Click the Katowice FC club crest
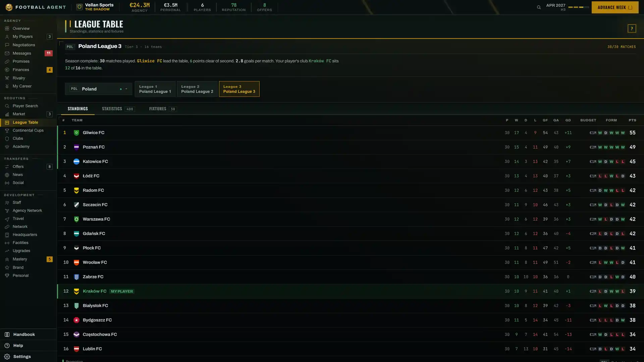The width and height of the screenshot is (644, 362). pos(76,162)
